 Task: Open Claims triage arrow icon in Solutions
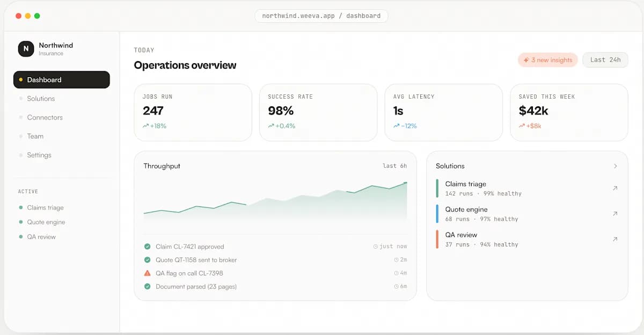click(615, 188)
